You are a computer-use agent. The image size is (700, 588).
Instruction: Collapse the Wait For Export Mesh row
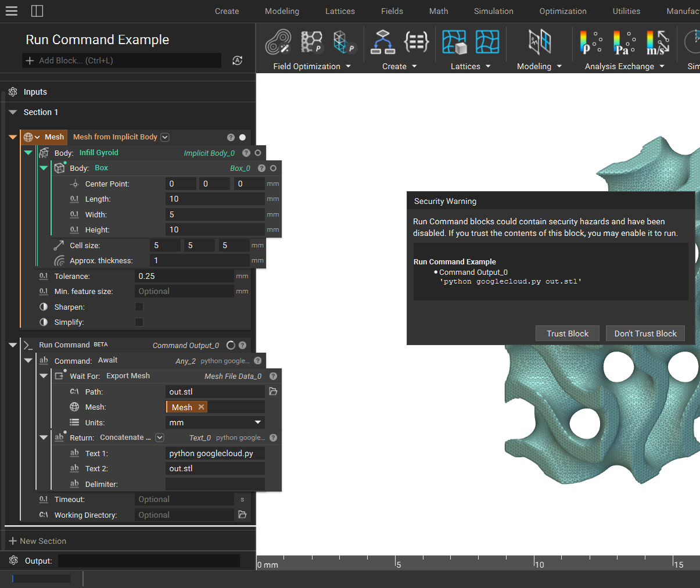44,376
